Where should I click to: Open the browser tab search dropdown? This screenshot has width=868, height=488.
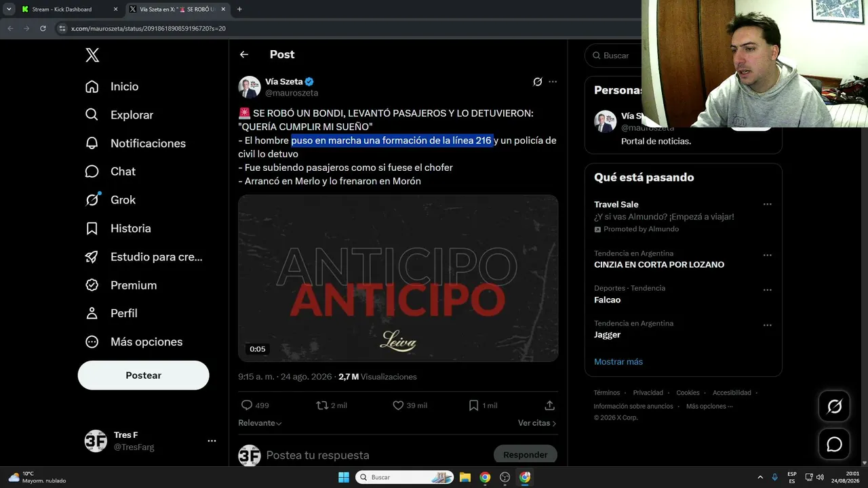(9, 9)
